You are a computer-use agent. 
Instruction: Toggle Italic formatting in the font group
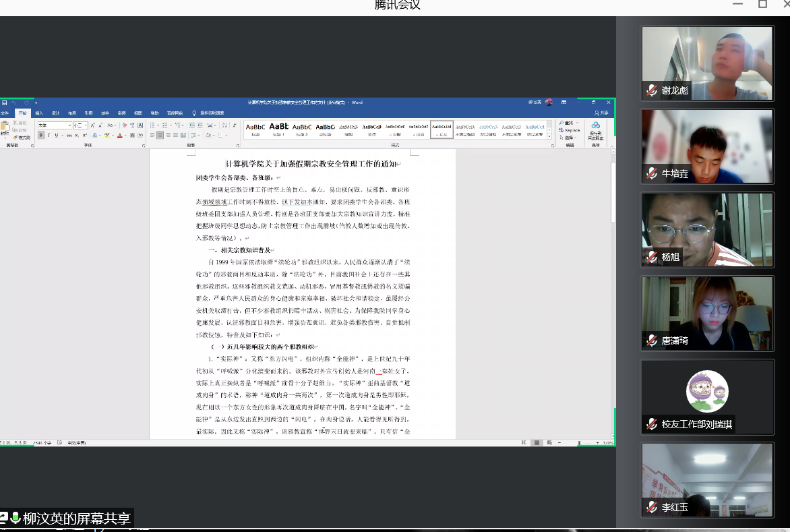click(x=49, y=136)
